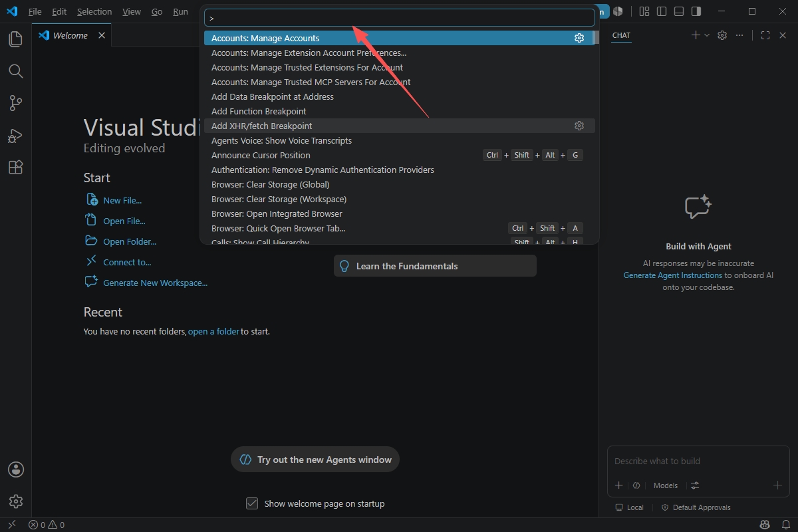Open the Edit menu
Screen dimensions: 798x532
pos(59,11)
